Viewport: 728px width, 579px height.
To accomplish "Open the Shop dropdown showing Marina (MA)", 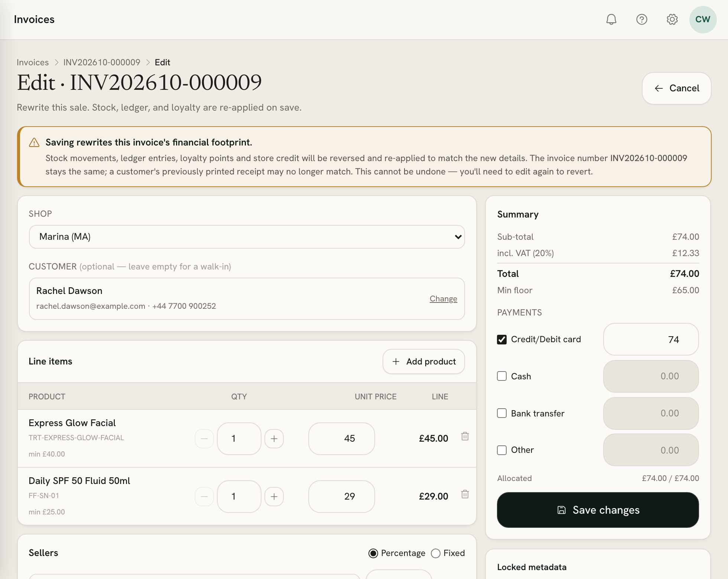I will pos(247,237).
